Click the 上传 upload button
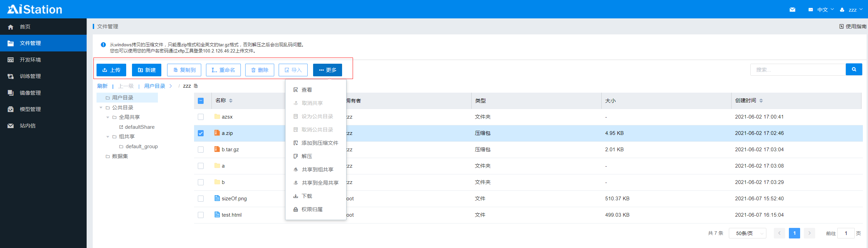 [111, 70]
